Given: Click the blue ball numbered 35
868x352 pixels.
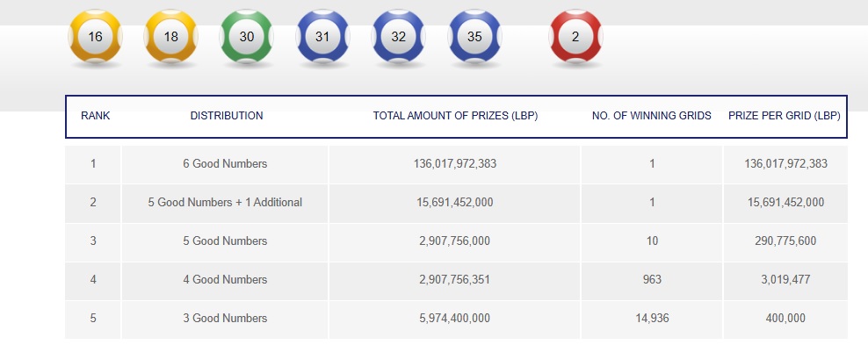Looking at the screenshot, I should point(474,38).
